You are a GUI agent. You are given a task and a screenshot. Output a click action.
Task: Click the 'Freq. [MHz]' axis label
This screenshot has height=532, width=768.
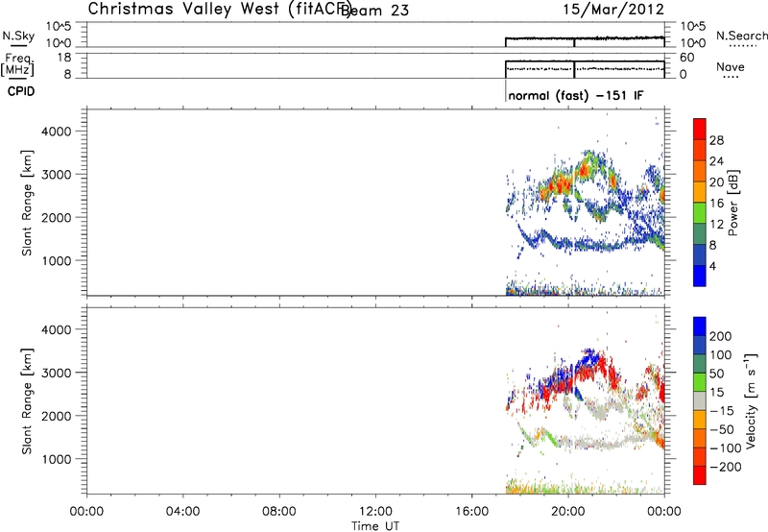tap(17, 65)
